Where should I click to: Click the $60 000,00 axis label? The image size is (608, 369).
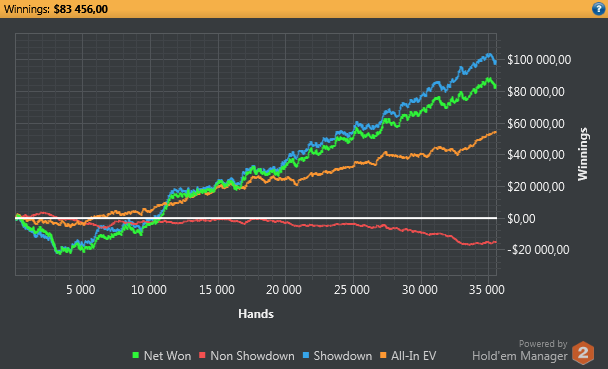point(536,124)
